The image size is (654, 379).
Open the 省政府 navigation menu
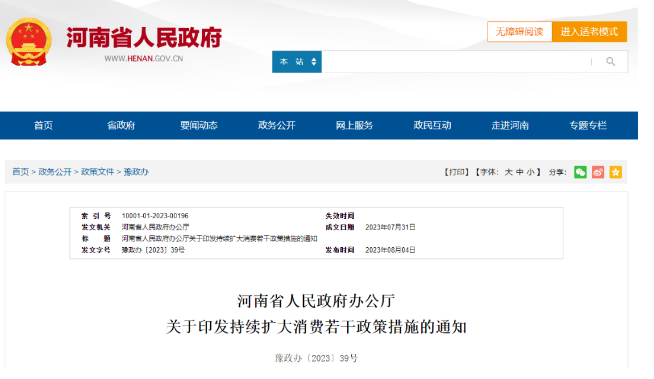(x=121, y=125)
